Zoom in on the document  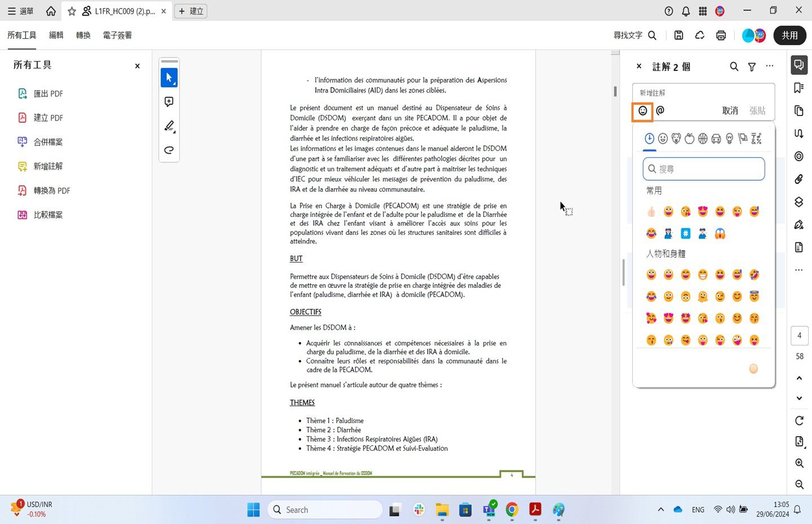click(799, 463)
